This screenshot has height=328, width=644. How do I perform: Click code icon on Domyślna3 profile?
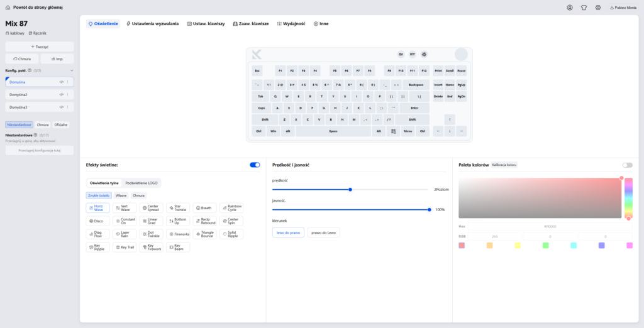tap(61, 107)
